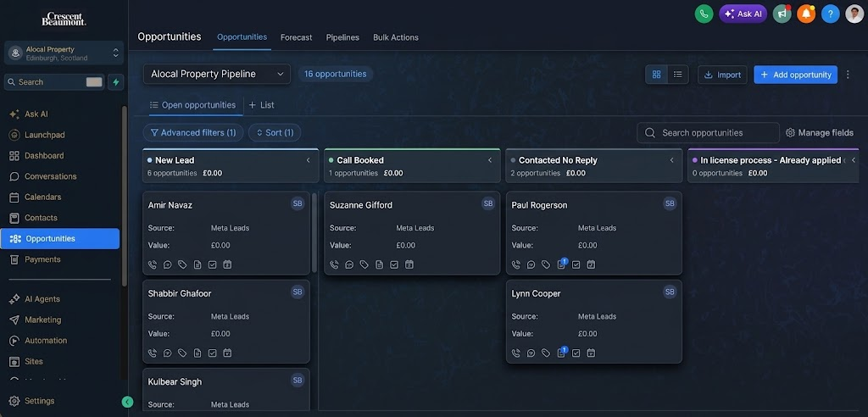The width and height of the screenshot is (868, 417).
Task: Open Ask AI in the sidebar
Action: tap(29, 114)
